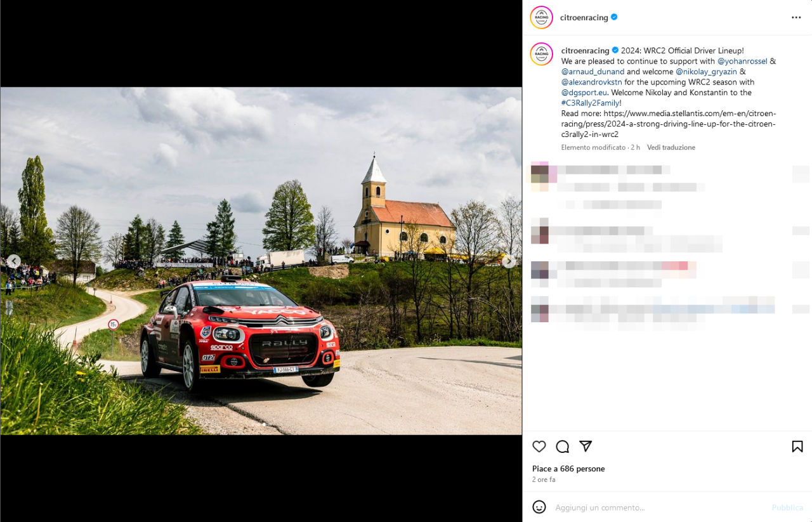The height and width of the screenshot is (522, 812).
Task: Click Pubblica to post comment
Action: pyautogui.click(x=787, y=507)
